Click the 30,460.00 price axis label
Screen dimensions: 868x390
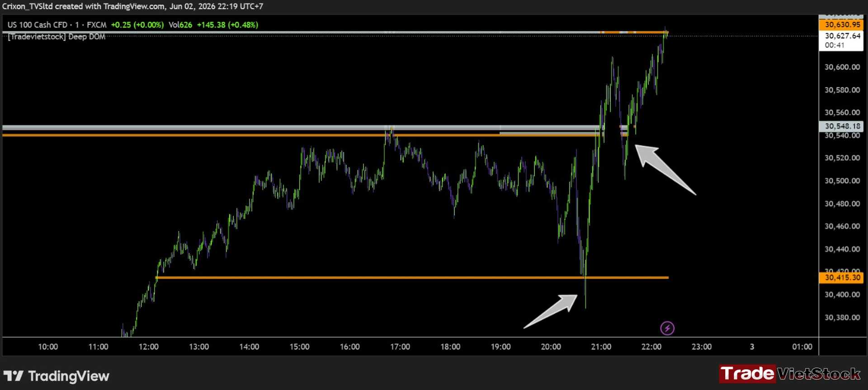pos(842,226)
